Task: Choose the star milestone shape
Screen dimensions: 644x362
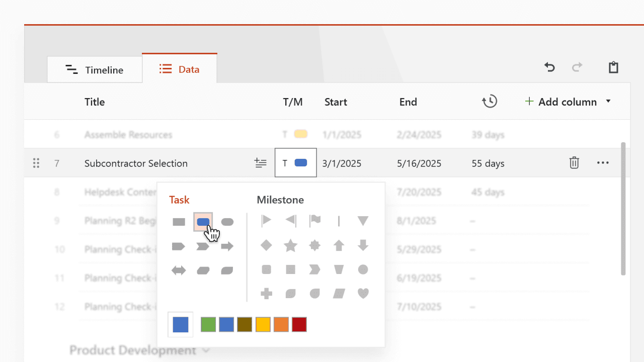Action: [291, 245]
